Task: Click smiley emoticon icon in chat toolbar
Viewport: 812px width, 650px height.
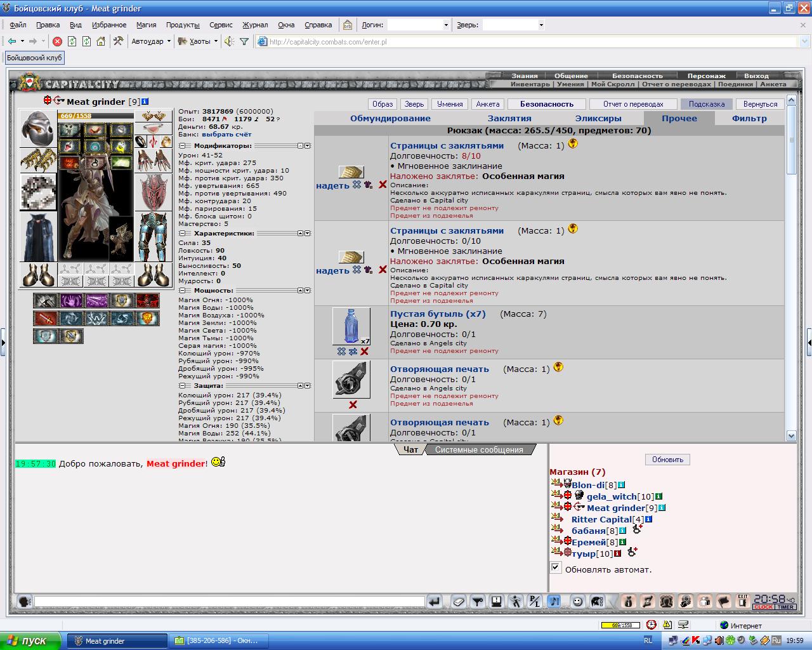Action: pyautogui.click(x=577, y=601)
